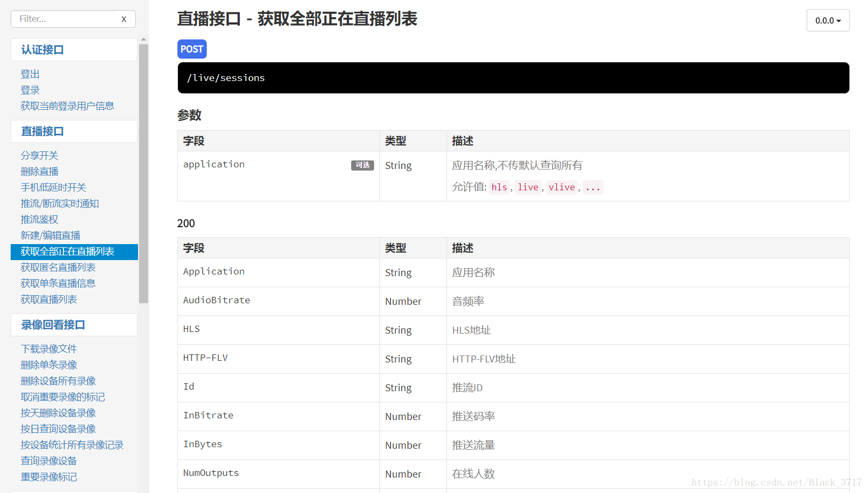Open the 重要录像标记 link
Screen dimensions: 868x493
pyautogui.click(x=49, y=477)
